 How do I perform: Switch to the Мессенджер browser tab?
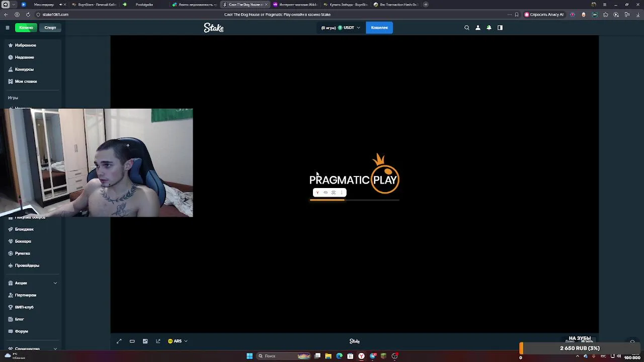44,5
